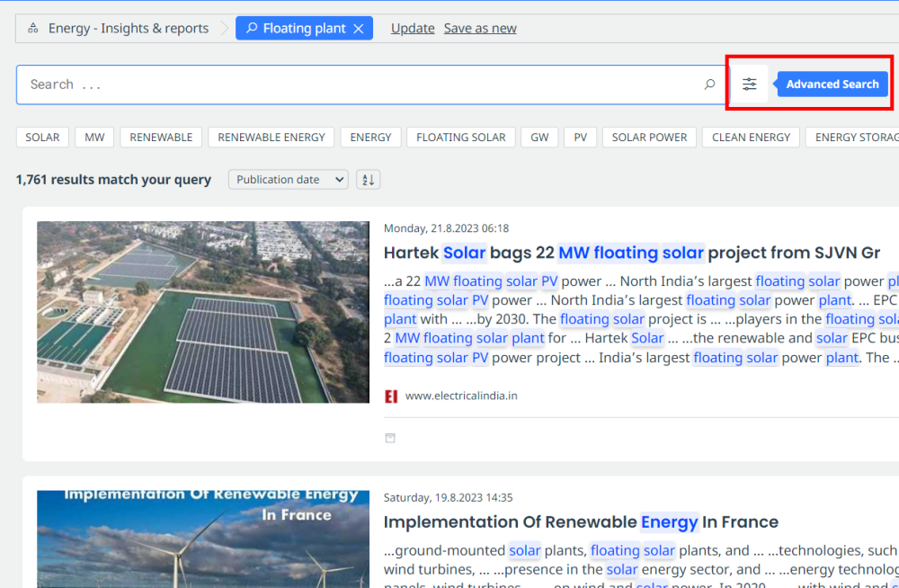Open the filter sliders icon beside Advanced Search
This screenshot has height=588, width=899.
[x=750, y=84]
